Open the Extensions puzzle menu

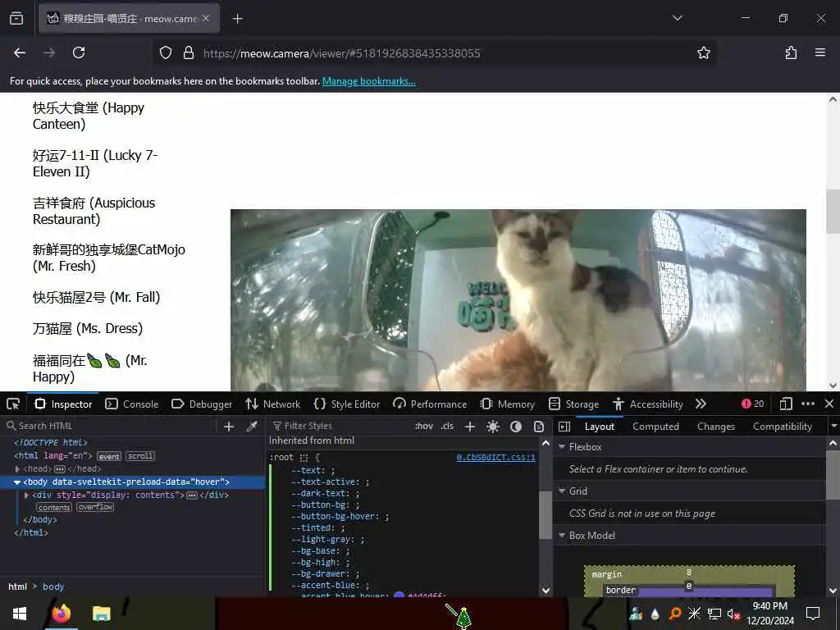click(x=791, y=52)
